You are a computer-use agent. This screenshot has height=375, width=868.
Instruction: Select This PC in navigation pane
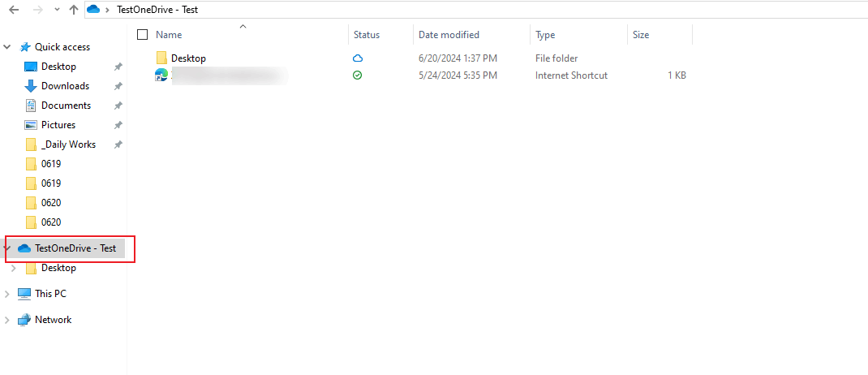(50, 294)
